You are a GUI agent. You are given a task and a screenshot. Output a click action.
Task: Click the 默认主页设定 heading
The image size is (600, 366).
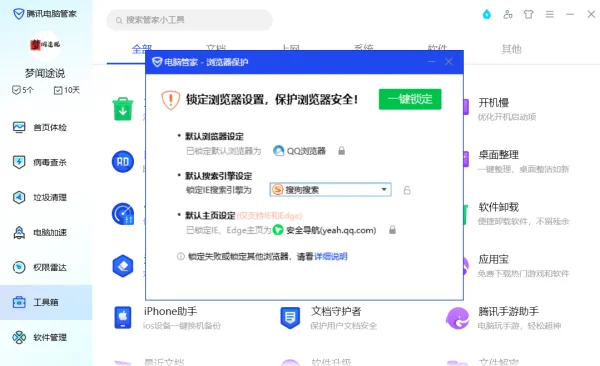click(x=210, y=216)
